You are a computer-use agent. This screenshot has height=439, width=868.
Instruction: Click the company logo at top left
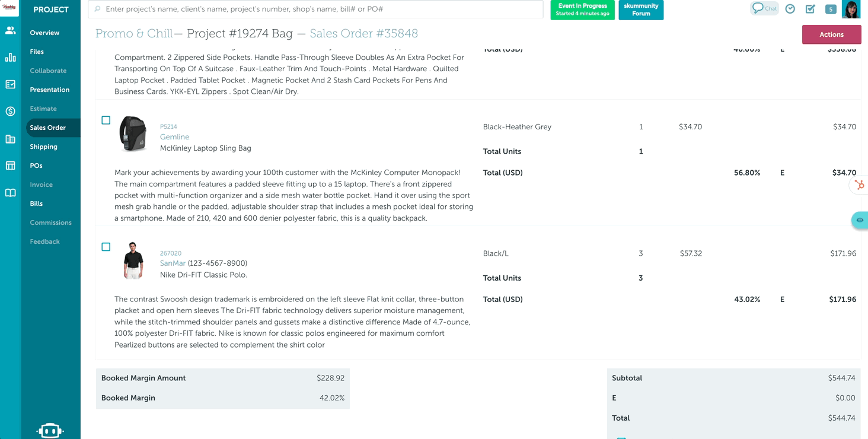9,8
